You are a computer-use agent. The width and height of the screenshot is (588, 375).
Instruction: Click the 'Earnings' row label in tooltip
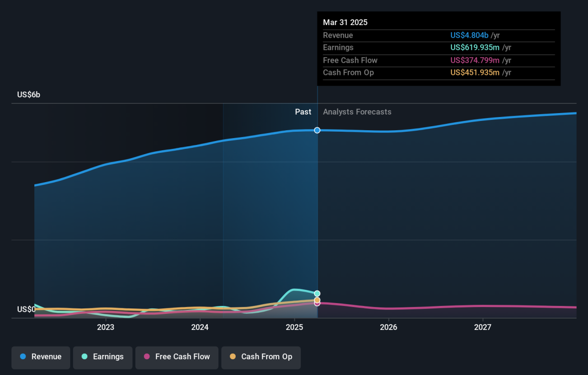click(338, 47)
